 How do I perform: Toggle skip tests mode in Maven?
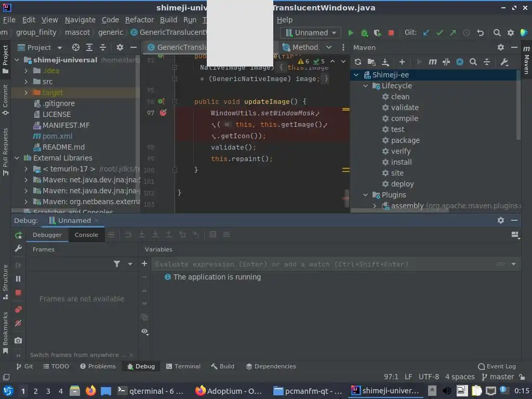460,62
